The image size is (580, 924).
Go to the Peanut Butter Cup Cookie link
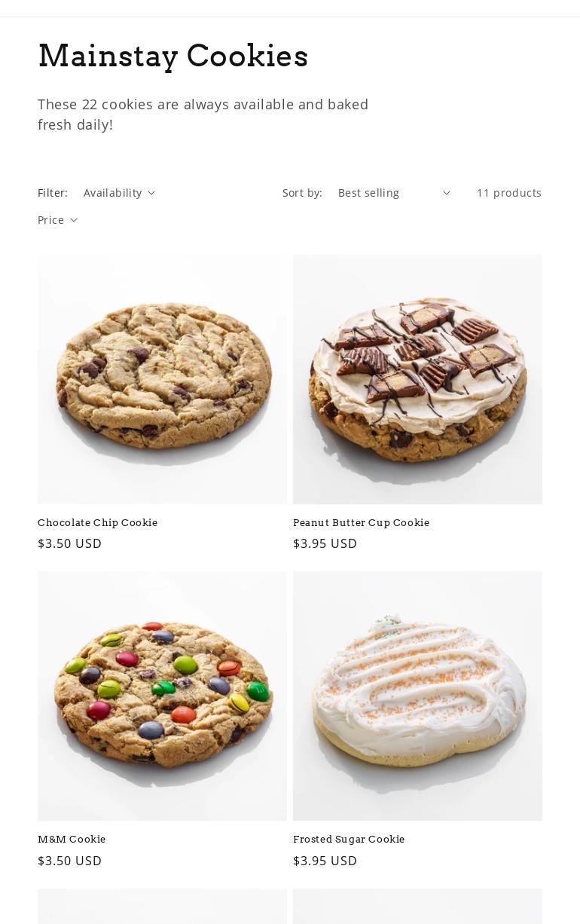[362, 522]
